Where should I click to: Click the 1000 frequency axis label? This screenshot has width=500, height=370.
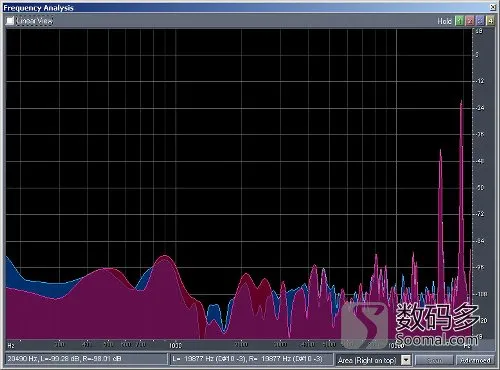point(175,345)
